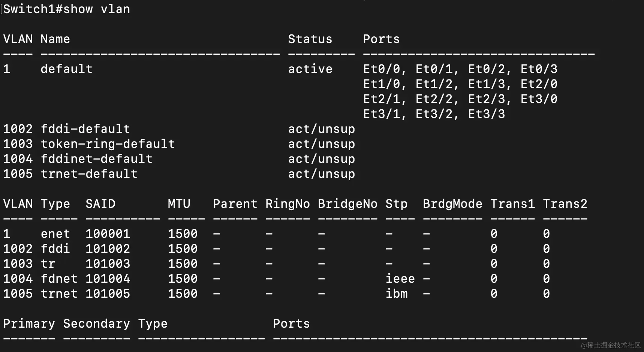Click the Et0/0 port entry
Screen dimensions: 644x352
tap(382, 69)
